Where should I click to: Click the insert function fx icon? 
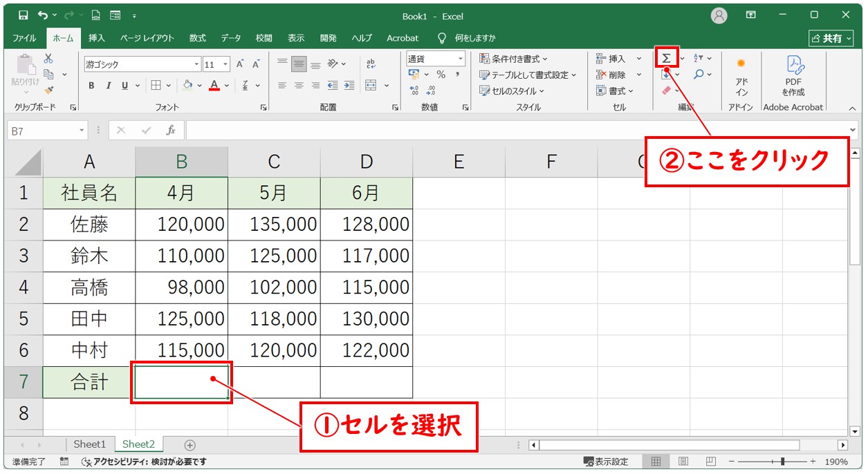click(x=171, y=130)
